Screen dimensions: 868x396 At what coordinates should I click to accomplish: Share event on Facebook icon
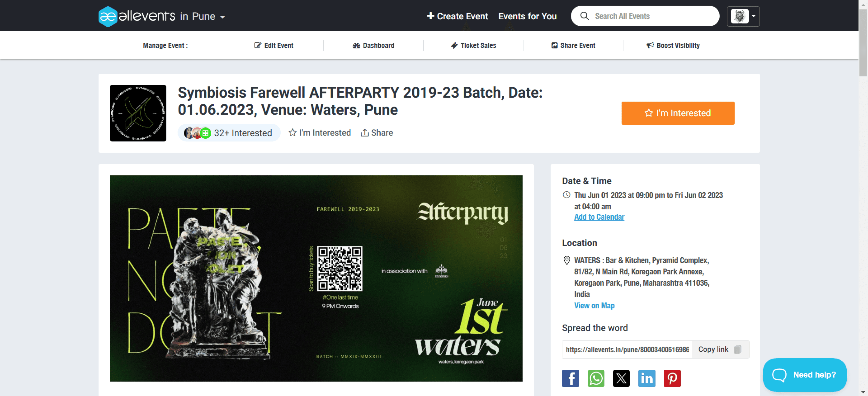coord(570,378)
